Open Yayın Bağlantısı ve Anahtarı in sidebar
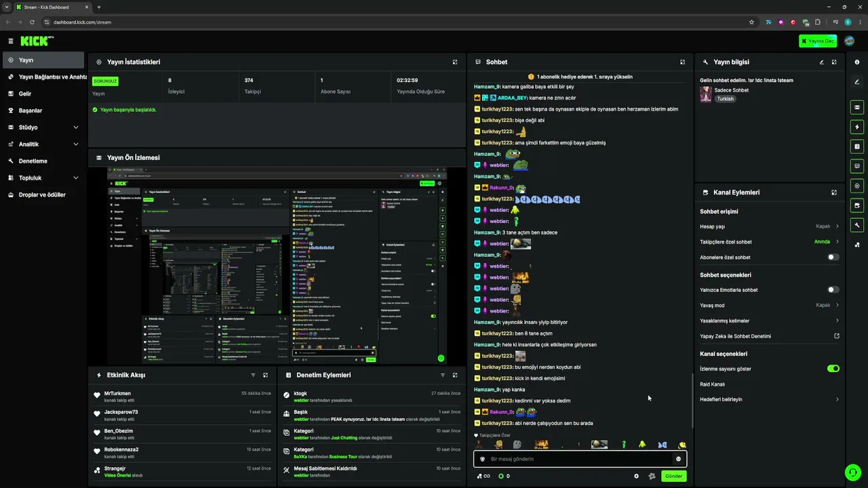 (x=43, y=77)
